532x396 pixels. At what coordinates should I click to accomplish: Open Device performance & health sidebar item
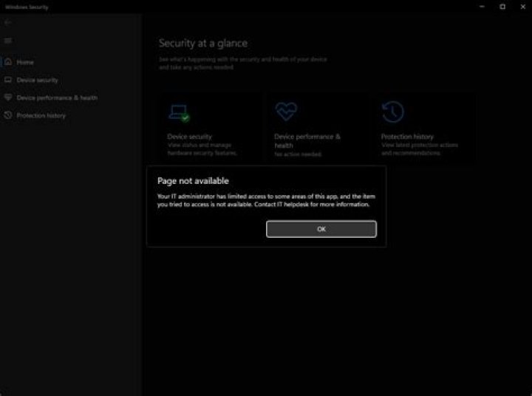coord(57,98)
